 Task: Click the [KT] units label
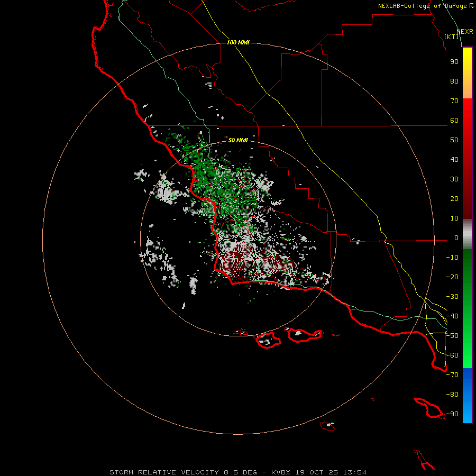coord(452,36)
